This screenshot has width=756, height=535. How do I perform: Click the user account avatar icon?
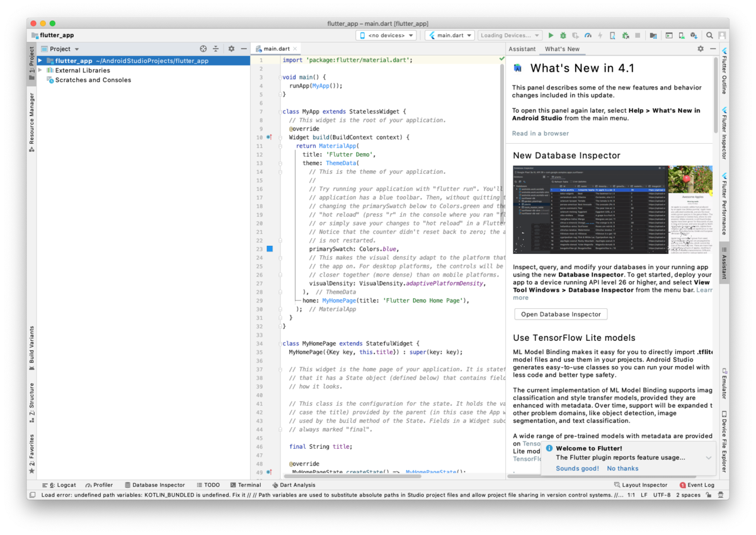click(722, 35)
